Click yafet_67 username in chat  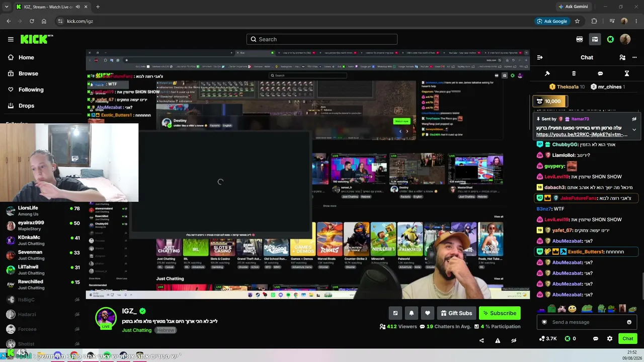562,230
